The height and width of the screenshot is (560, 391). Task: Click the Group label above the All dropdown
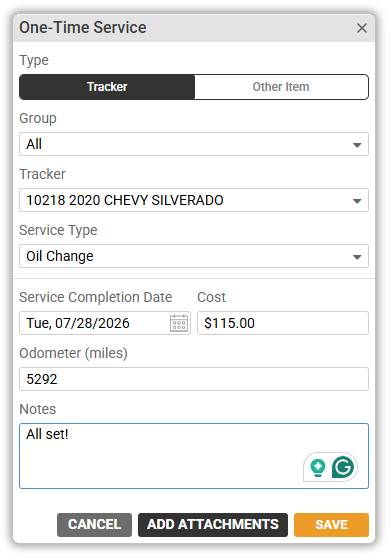point(38,119)
